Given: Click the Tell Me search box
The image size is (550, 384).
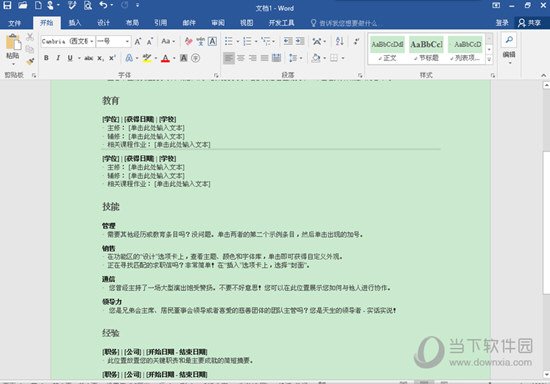Looking at the screenshot, I should 348,23.
